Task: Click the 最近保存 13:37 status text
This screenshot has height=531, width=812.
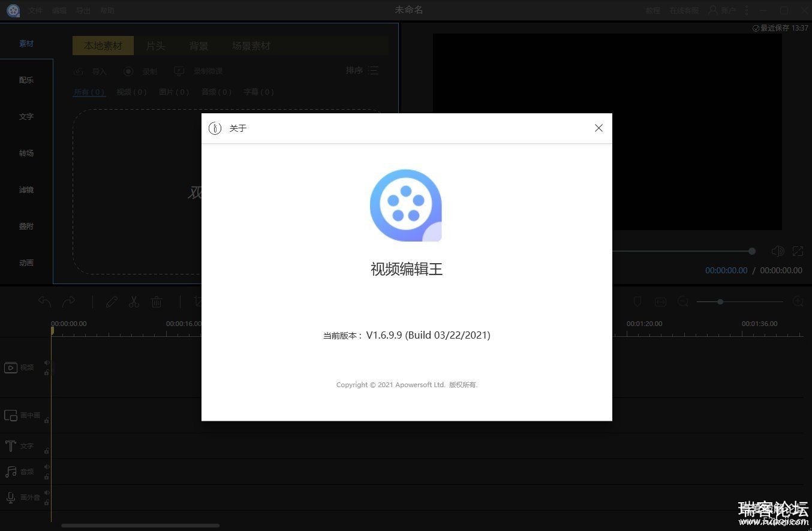Action: (780, 28)
